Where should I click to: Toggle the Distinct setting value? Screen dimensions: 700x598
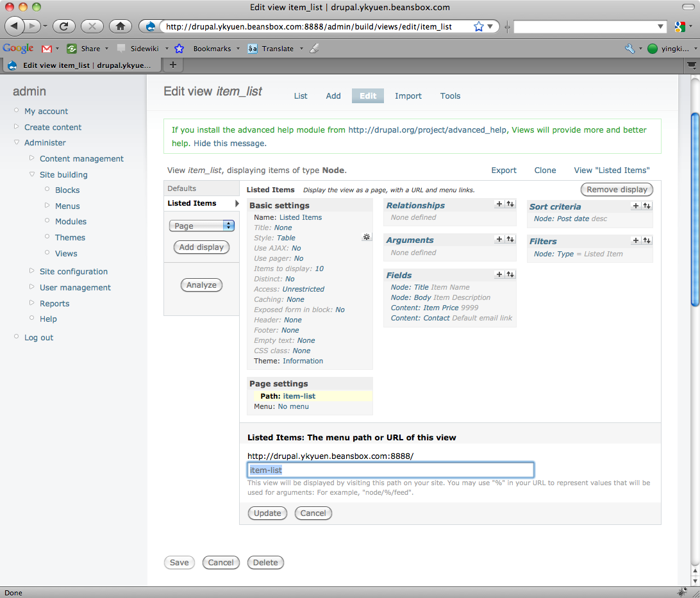tap(290, 279)
